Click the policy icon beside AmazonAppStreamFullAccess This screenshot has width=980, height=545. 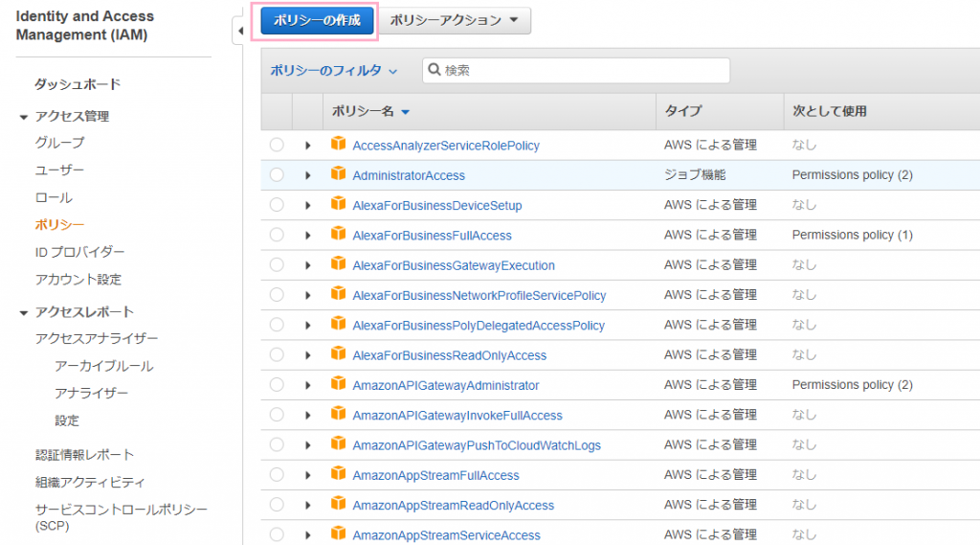[338, 474]
